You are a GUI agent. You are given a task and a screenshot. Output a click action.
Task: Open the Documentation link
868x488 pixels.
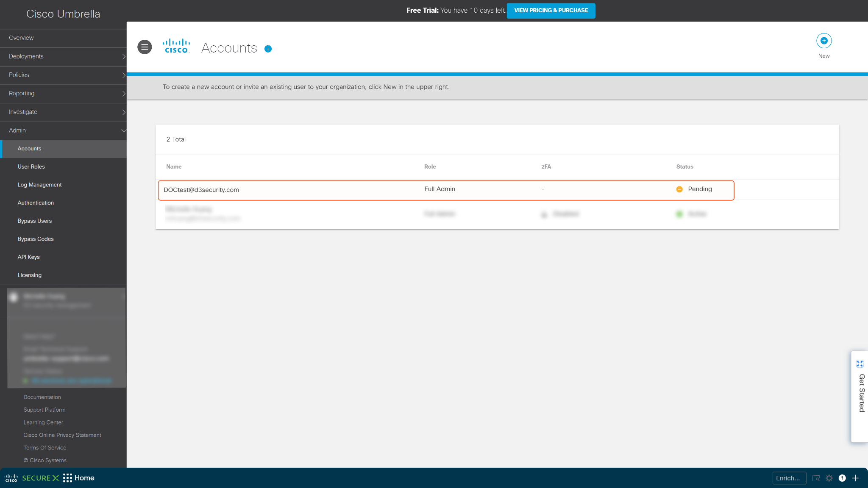pyautogui.click(x=42, y=397)
